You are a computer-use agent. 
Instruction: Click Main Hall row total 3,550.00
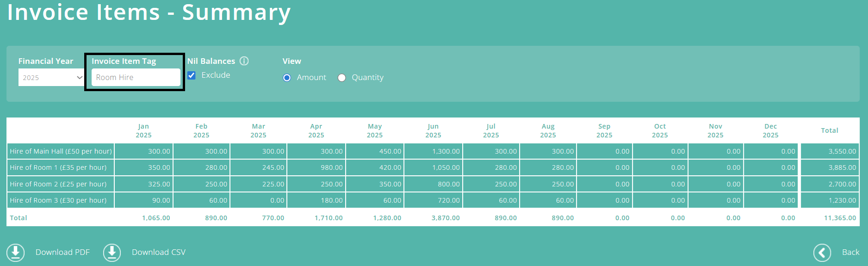click(842, 151)
